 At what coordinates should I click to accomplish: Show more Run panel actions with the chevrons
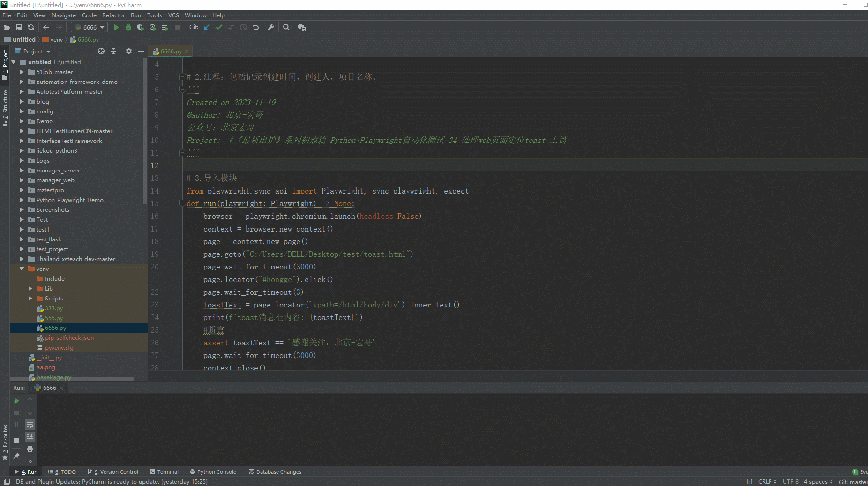30,461
